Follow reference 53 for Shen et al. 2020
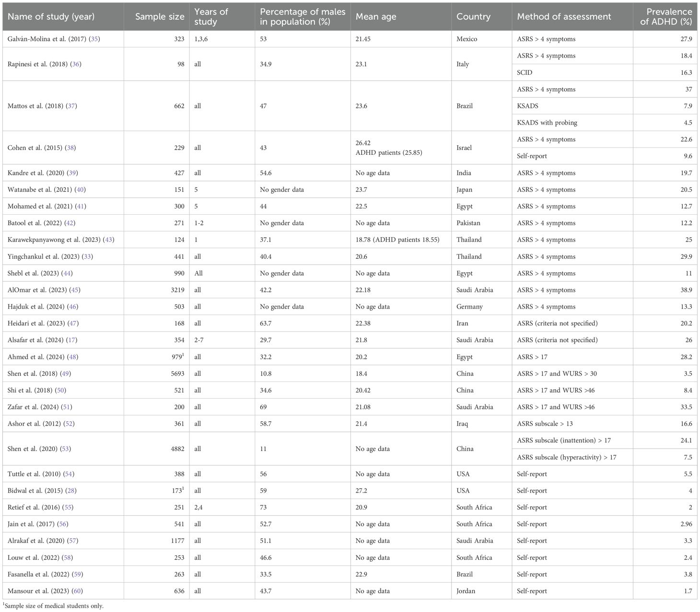Image resolution: width=700 pixels, height=612 pixels. coord(66,449)
